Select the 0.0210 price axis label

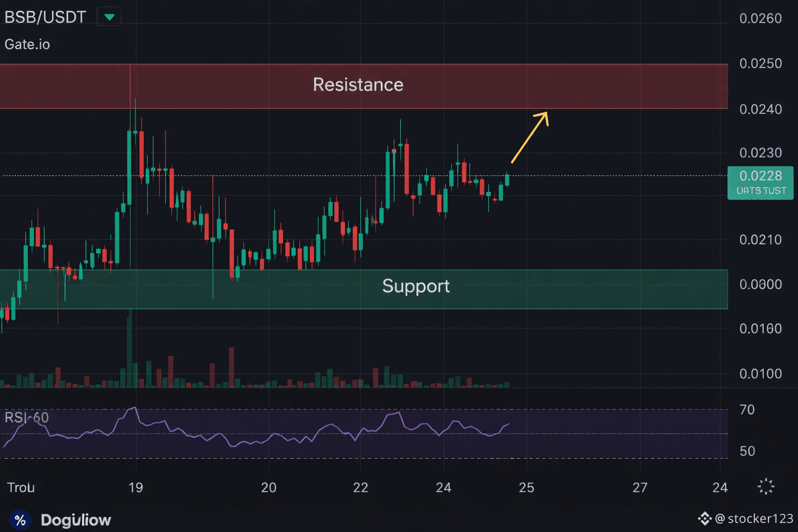761,240
